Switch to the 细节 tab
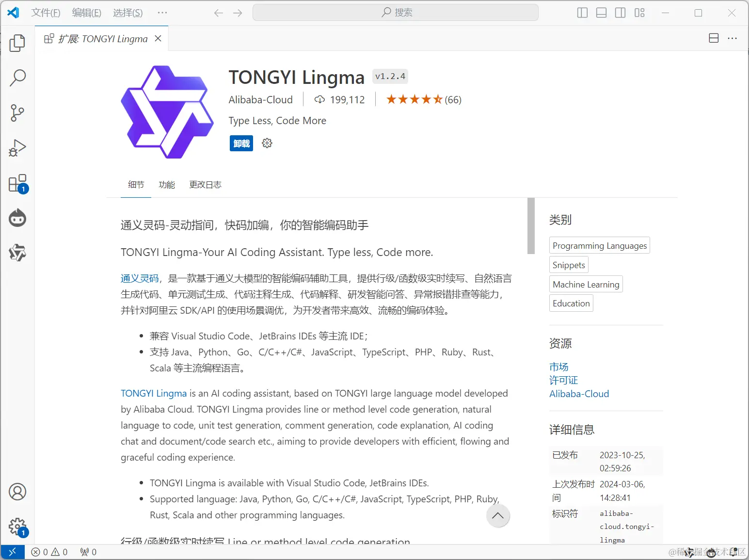This screenshot has width=749, height=560. click(x=136, y=185)
